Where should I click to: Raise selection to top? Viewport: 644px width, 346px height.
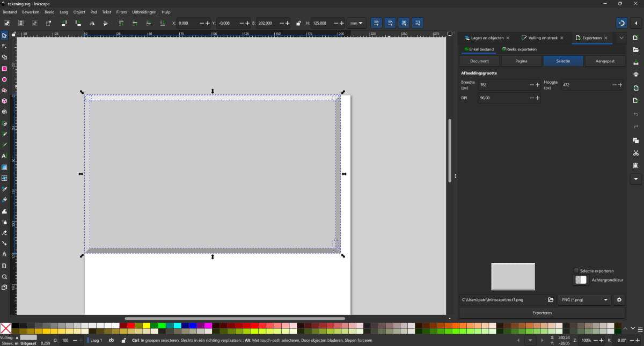tap(121, 23)
